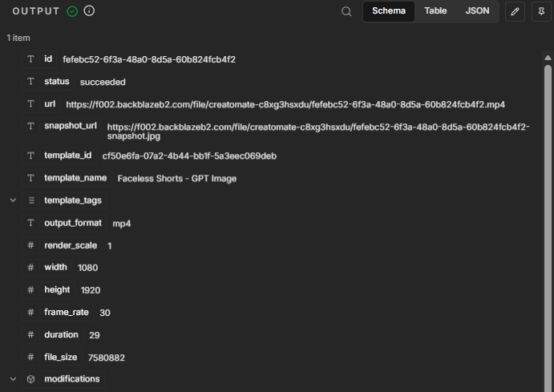Click the frame_rate value 30
This screenshot has width=554, height=392.
click(x=105, y=313)
